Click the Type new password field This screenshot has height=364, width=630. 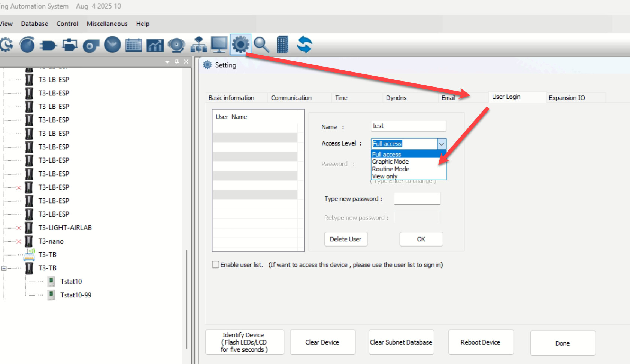(417, 199)
